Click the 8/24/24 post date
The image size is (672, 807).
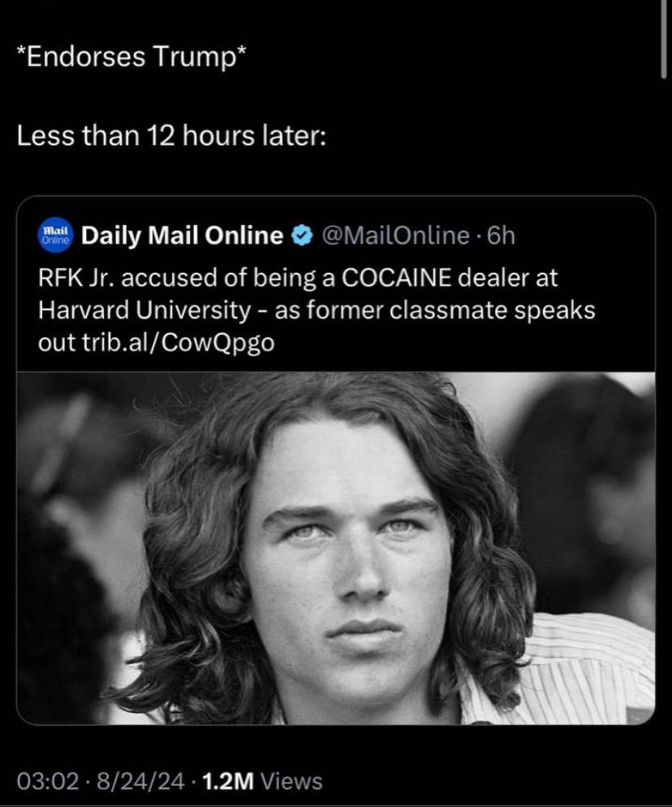[130, 781]
